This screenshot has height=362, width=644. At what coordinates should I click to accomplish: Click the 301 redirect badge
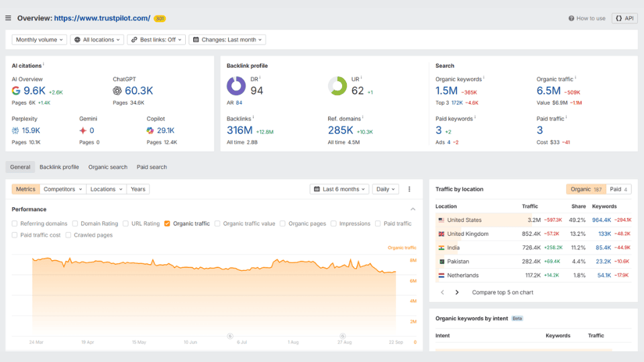coord(160,19)
